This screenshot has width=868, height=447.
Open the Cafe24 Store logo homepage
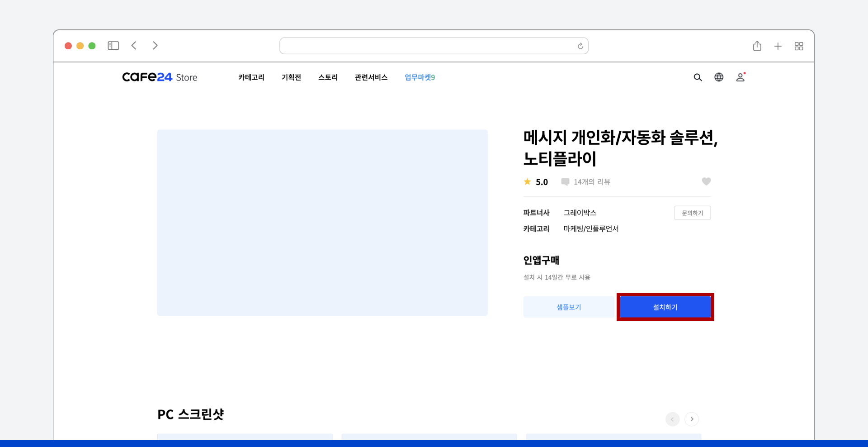click(160, 77)
